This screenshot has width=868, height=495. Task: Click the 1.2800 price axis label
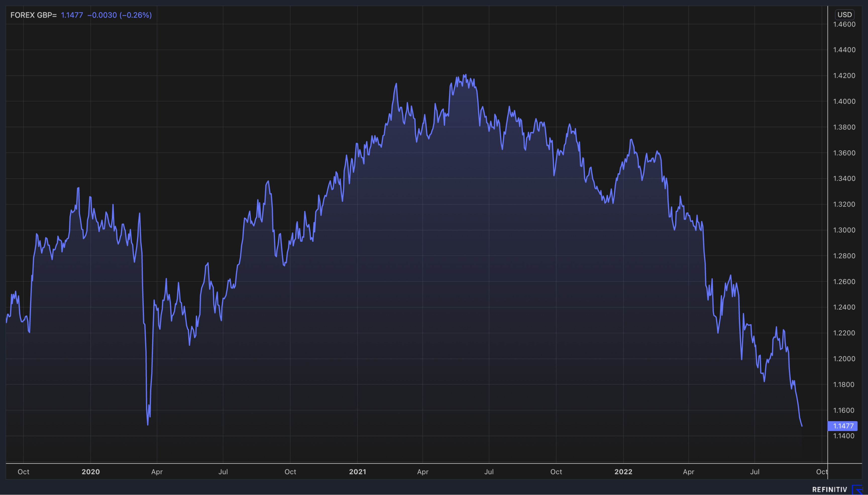pos(844,256)
